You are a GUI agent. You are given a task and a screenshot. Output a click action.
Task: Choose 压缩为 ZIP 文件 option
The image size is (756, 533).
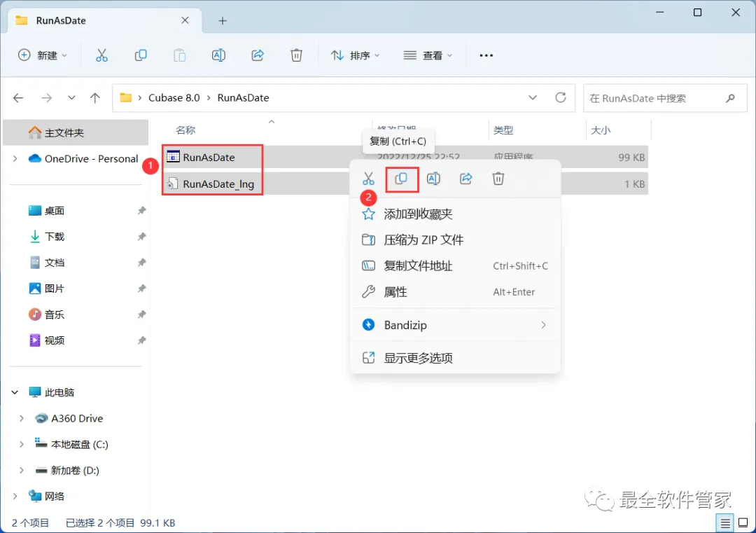pos(455,240)
